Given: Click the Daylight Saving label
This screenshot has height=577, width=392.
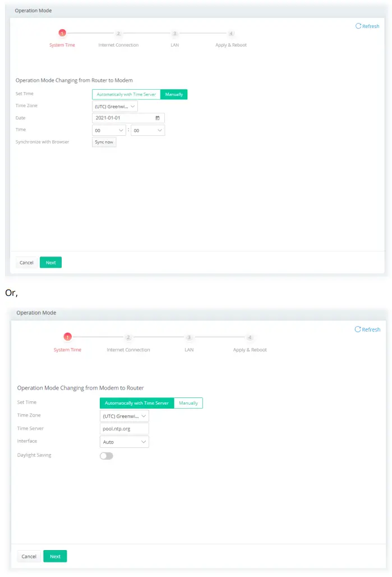Looking at the screenshot, I should pyautogui.click(x=34, y=455).
